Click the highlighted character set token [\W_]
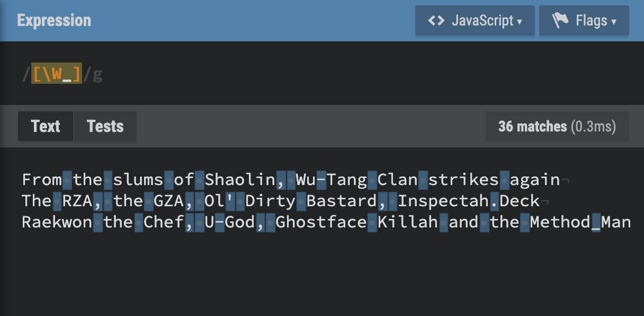 click(57, 75)
